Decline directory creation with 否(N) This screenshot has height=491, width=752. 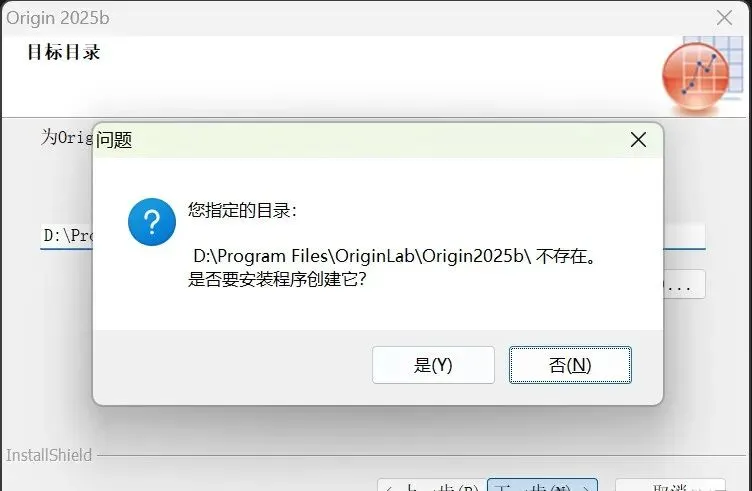[570, 365]
